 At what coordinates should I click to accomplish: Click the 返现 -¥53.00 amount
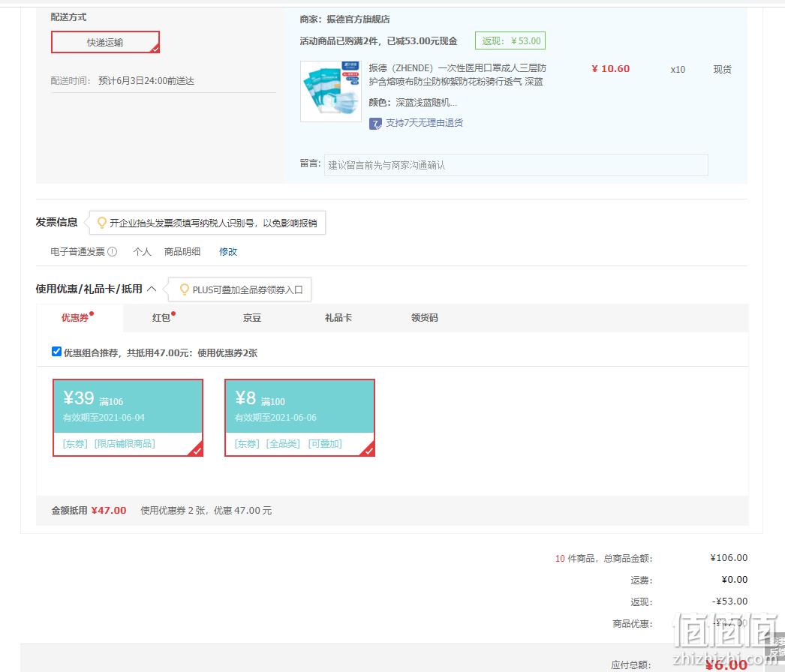729,601
